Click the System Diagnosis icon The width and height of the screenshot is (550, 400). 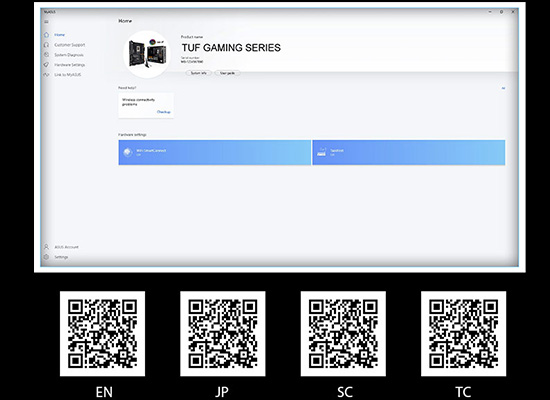(46, 55)
